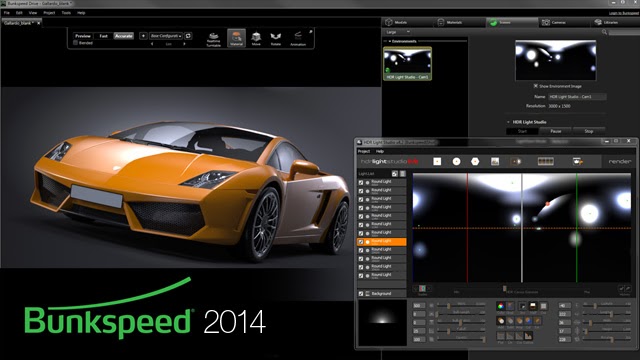The image size is (640, 360).
Task: Select the Material tool icon
Action: point(236,38)
